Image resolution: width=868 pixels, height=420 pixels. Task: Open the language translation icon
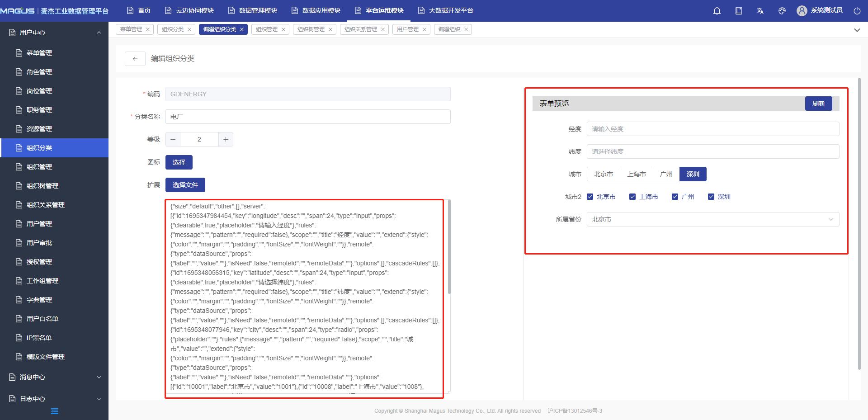pos(760,11)
